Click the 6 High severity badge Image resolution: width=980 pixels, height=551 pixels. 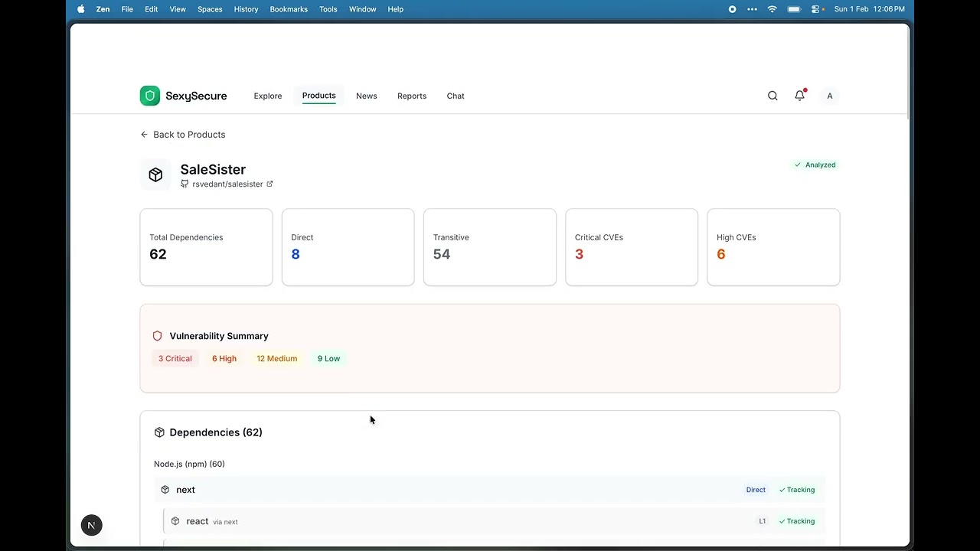click(224, 358)
